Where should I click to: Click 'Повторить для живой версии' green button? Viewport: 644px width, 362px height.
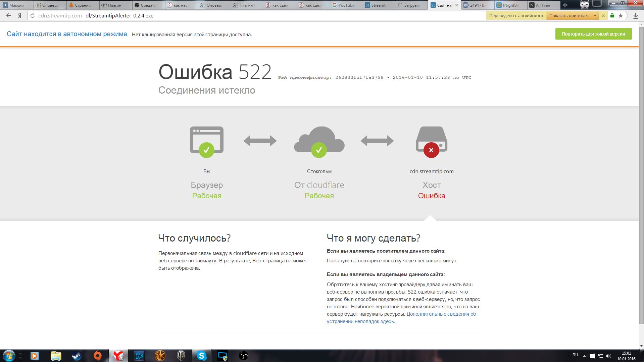pyautogui.click(x=593, y=34)
